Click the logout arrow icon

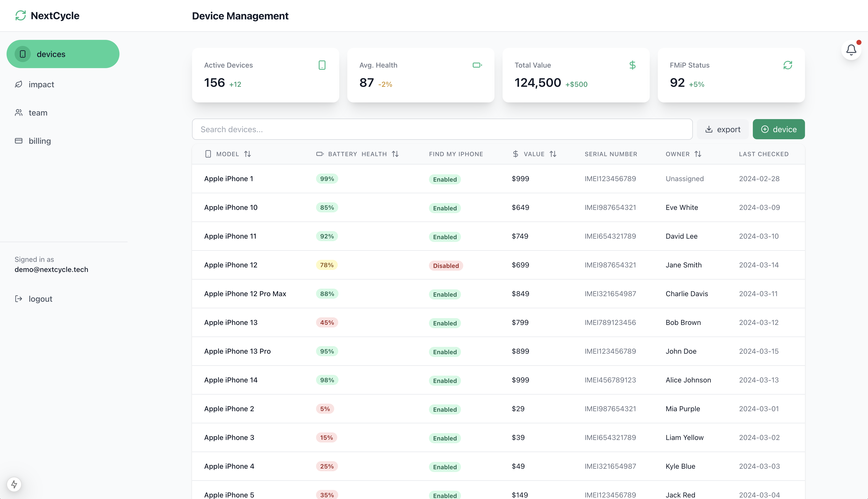point(18,299)
